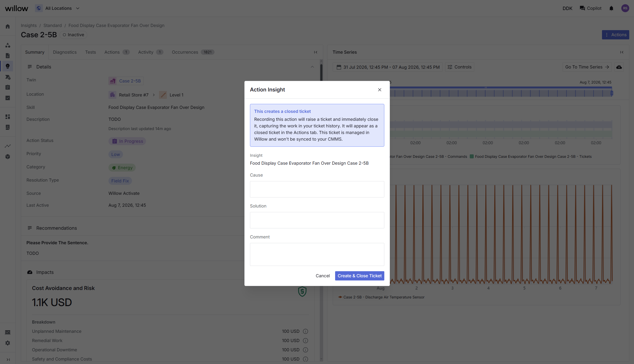Viewport: 634px width, 364px height.
Task: Open the RS user avatar menu
Action: coord(625,8)
